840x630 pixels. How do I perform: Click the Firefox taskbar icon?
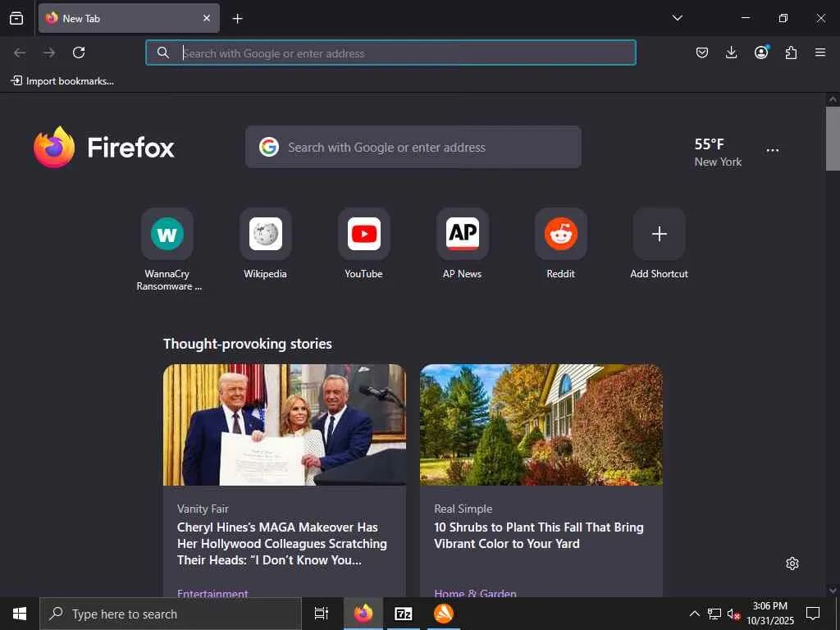(x=363, y=614)
